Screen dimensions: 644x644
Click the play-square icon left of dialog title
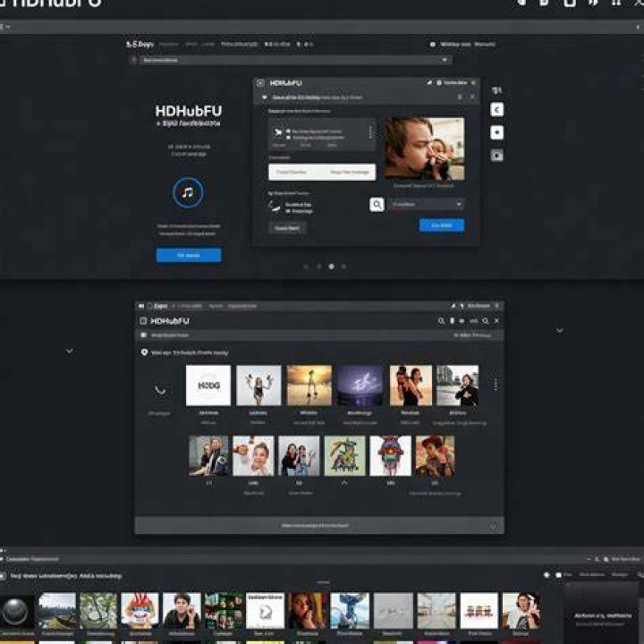pyautogui.click(x=260, y=83)
